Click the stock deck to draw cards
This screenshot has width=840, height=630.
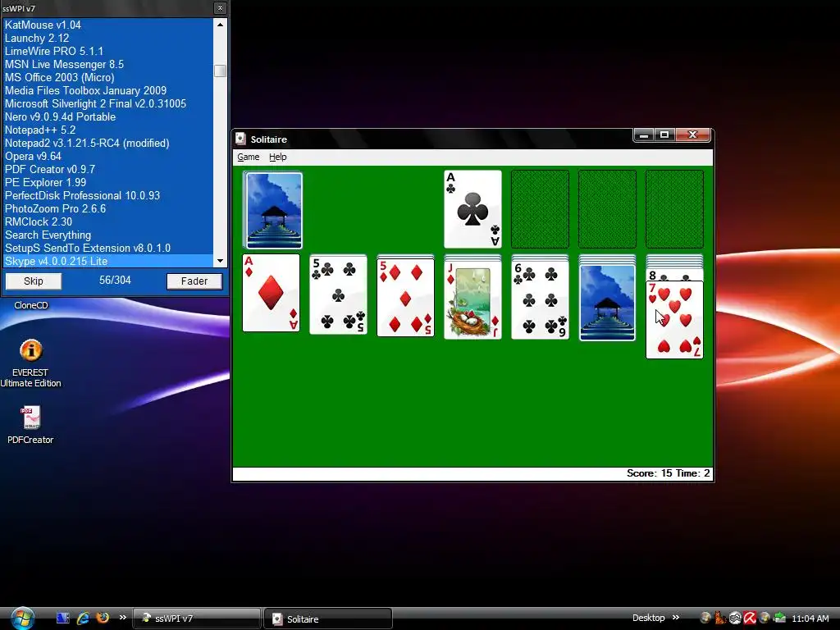coord(272,209)
